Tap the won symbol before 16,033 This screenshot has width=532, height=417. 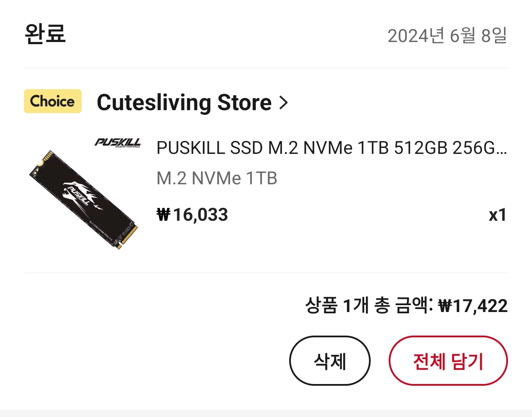[163, 215]
